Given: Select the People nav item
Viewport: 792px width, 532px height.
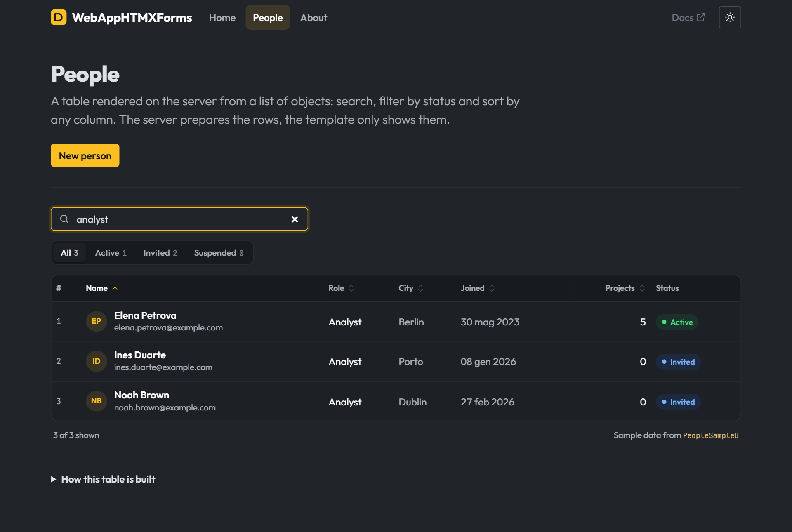Looking at the screenshot, I should (268, 18).
